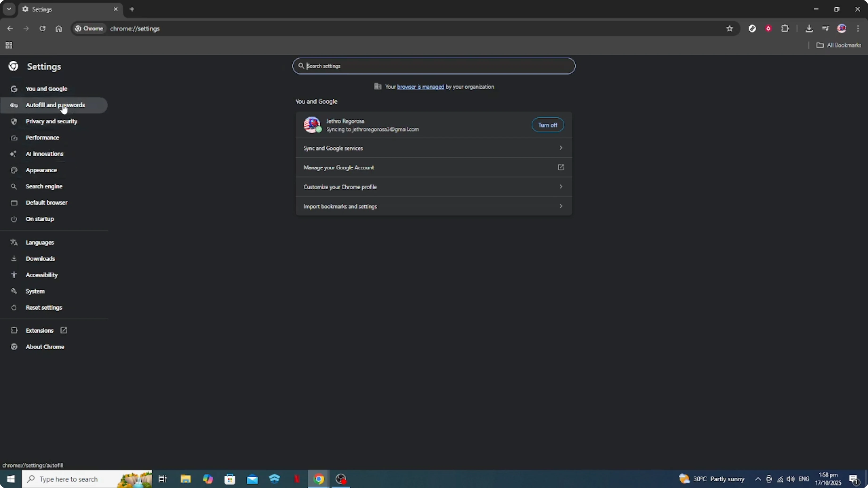
Task: Go back to previous page arrow
Action: 10,29
